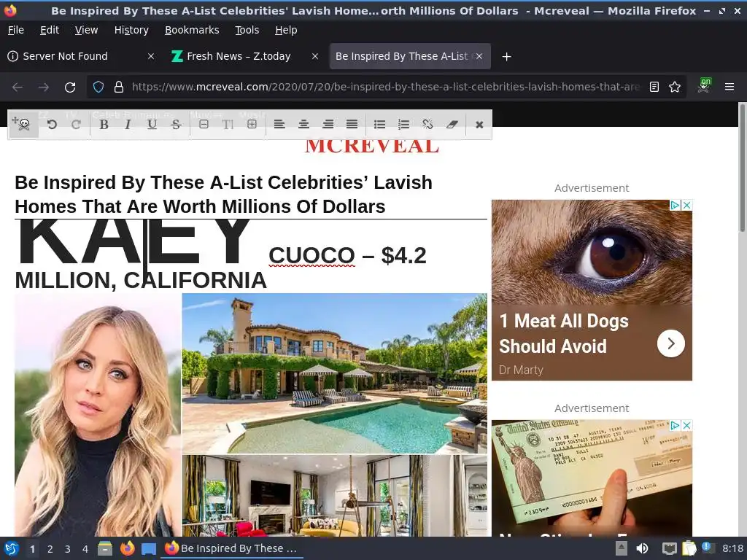Image resolution: width=747 pixels, height=560 pixels.
Task: Click the tracking protection shield icon
Action: tap(98, 87)
